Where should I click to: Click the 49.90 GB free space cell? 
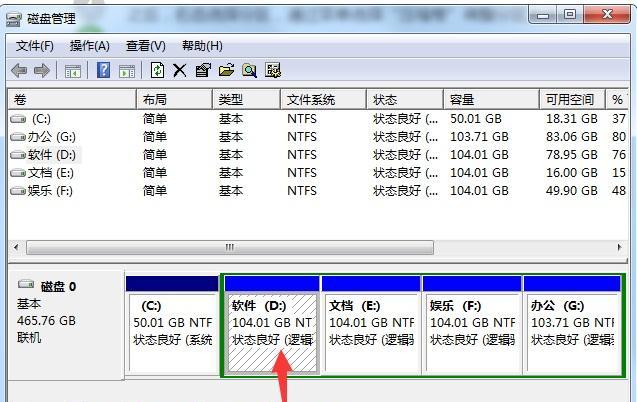(x=572, y=190)
